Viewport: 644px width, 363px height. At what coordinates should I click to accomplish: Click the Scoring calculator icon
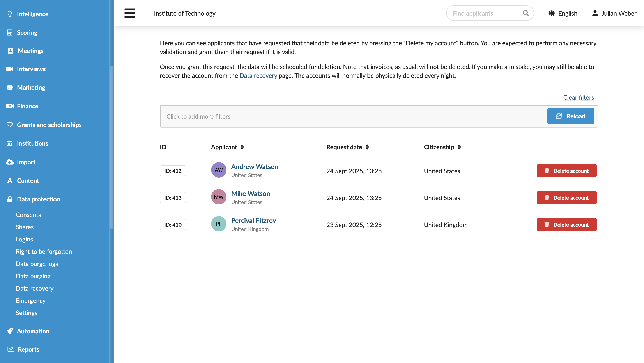click(x=10, y=32)
